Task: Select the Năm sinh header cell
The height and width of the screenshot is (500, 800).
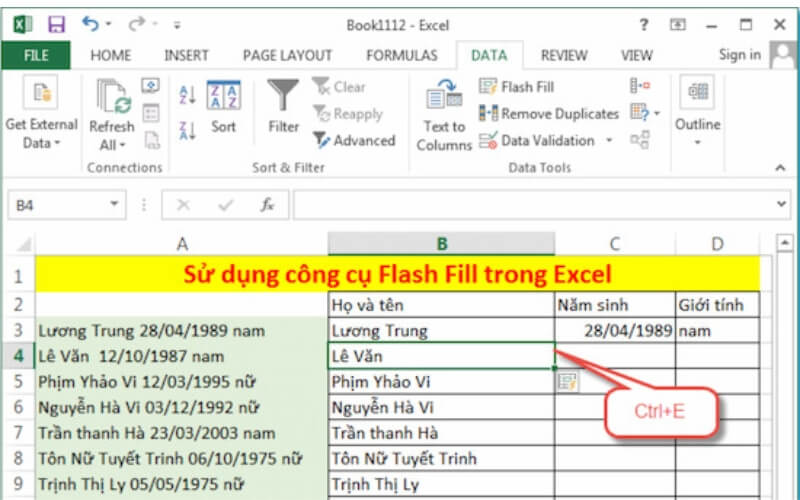Action: click(x=615, y=305)
